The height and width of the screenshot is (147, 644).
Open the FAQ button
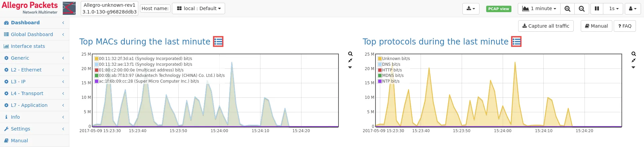coord(625,26)
